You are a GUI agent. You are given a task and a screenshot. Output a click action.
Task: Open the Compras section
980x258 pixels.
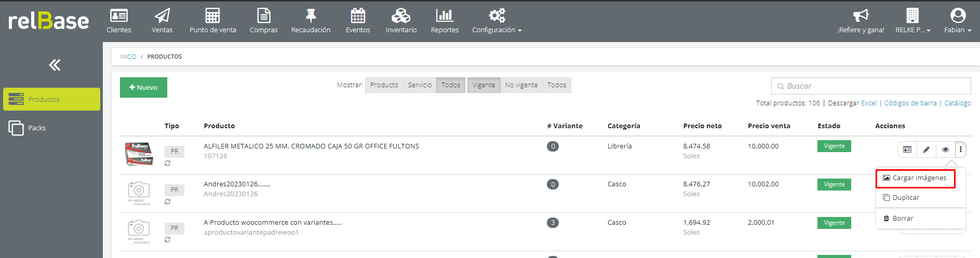(x=263, y=21)
